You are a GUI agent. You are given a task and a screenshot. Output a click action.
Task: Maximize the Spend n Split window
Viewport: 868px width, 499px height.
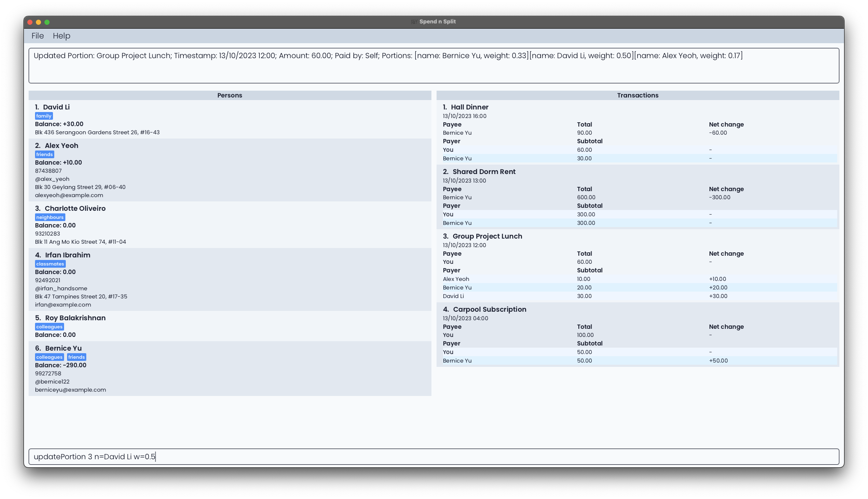point(47,22)
